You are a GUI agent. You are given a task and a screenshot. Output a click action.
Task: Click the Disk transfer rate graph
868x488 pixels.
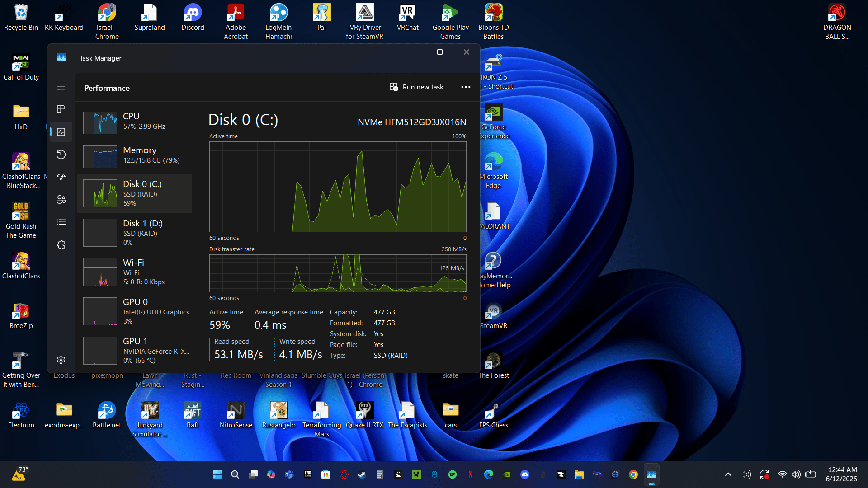[338, 273]
